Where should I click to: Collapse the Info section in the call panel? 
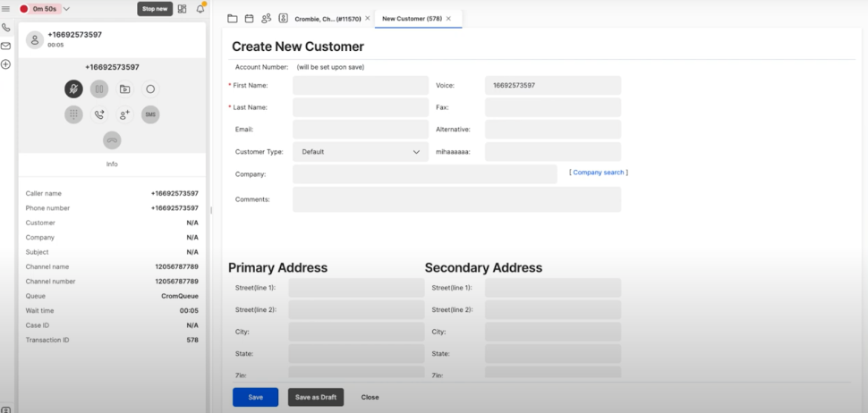pyautogui.click(x=112, y=164)
